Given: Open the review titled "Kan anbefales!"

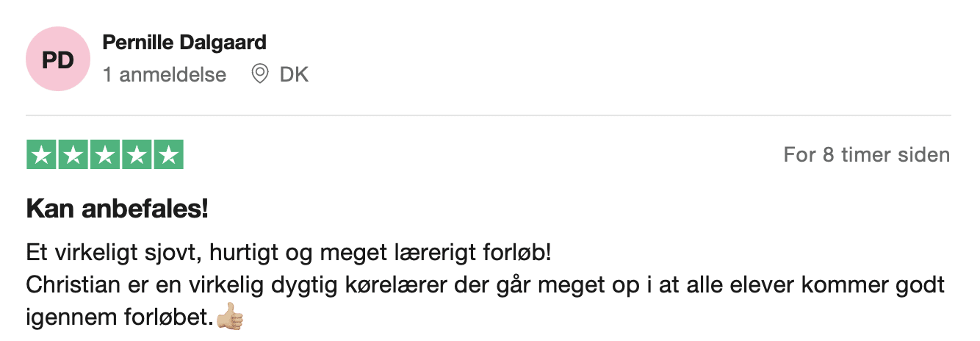Looking at the screenshot, I should (x=118, y=209).
